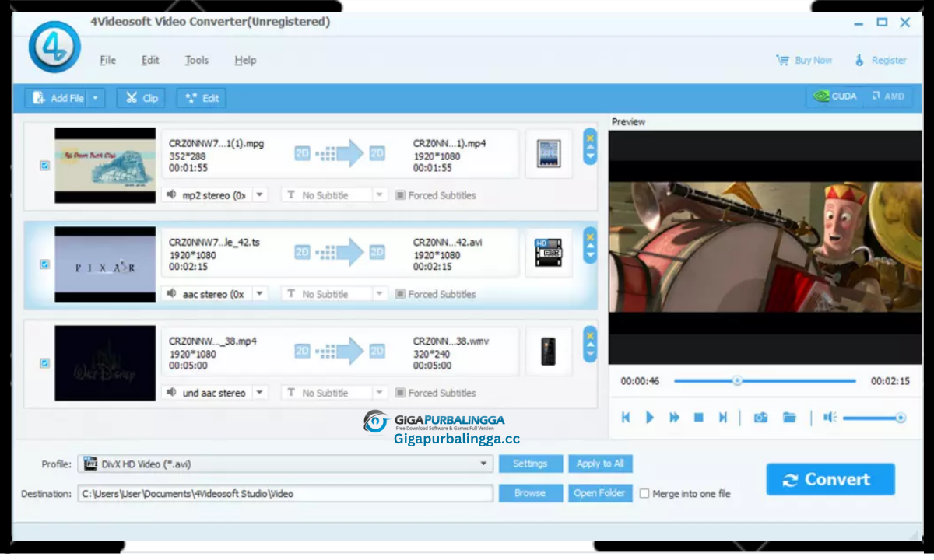Click the 2D output mode icon for 42.avi
This screenshot has width=934, height=560.
[x=377, y=252]
